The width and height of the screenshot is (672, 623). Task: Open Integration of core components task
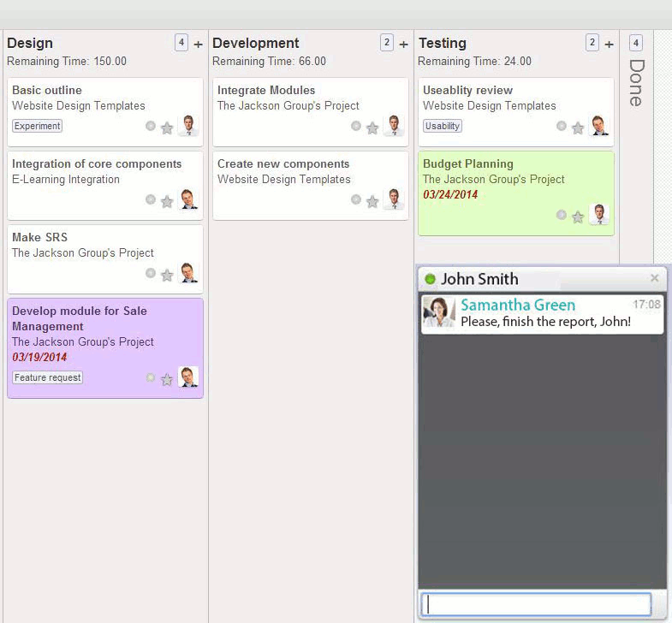point(97,164)
